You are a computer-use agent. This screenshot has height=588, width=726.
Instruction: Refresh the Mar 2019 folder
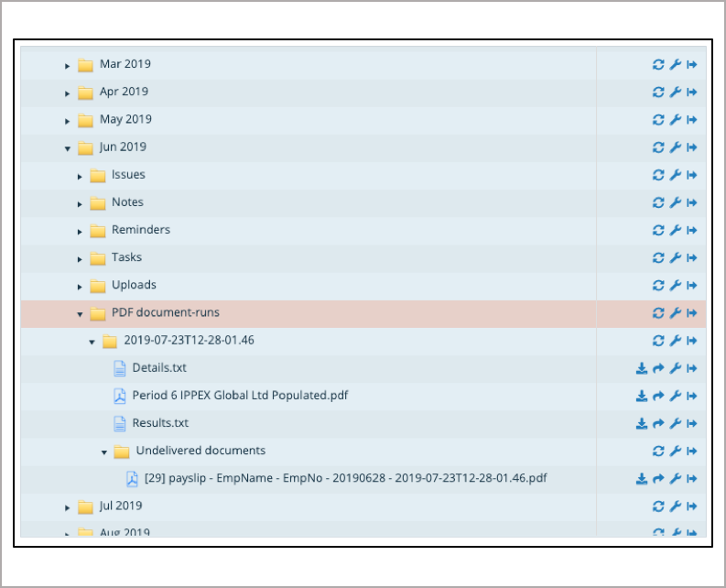click(x=658, y=65)
